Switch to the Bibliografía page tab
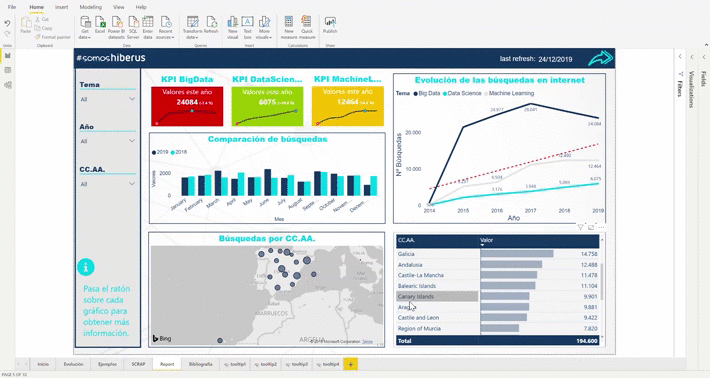This screenshot has width=710, height=378. [x=201, y=364]
